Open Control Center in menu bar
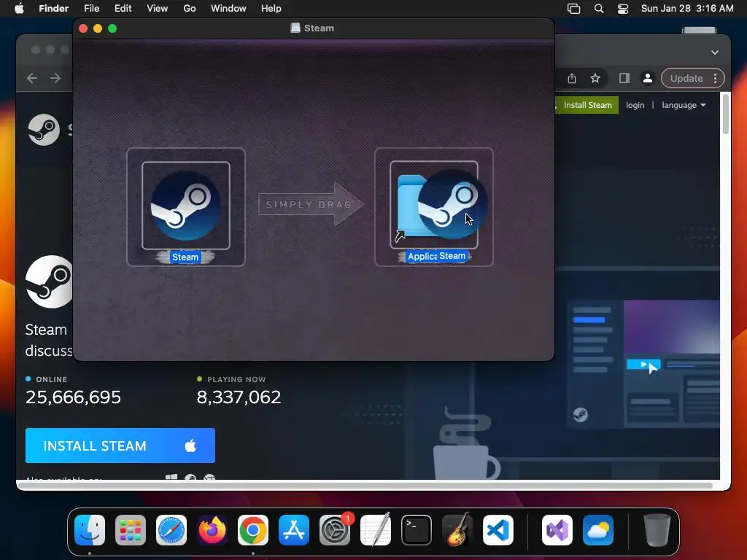The height and width of the screenshot is (560, 747). tap(623, 9)
